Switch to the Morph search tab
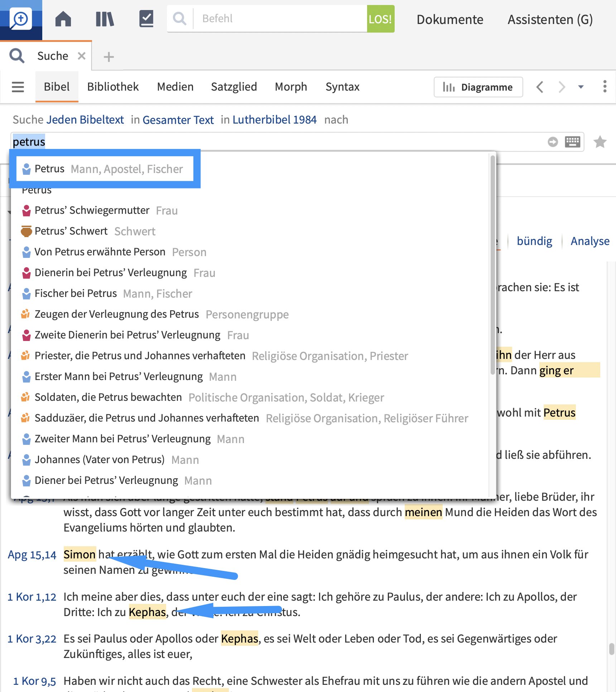616x692 pixels. [x=291, y=87]
